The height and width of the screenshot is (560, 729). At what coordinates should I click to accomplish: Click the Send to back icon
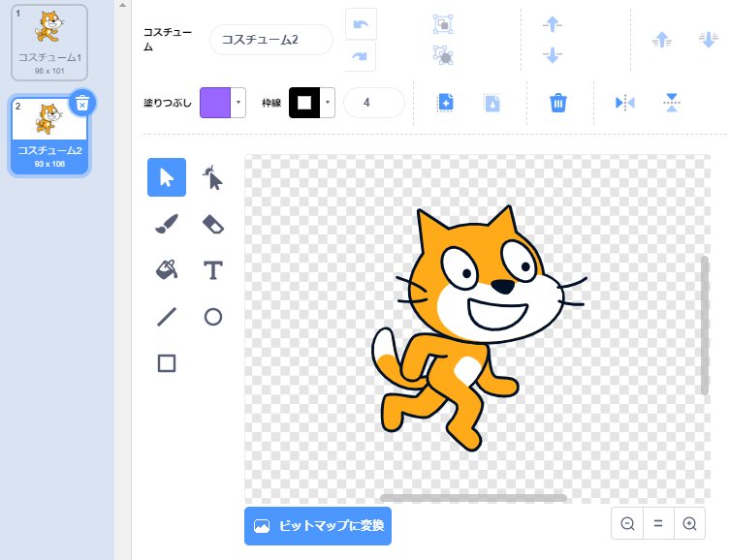pyautogui.click(x=708, y=40)
